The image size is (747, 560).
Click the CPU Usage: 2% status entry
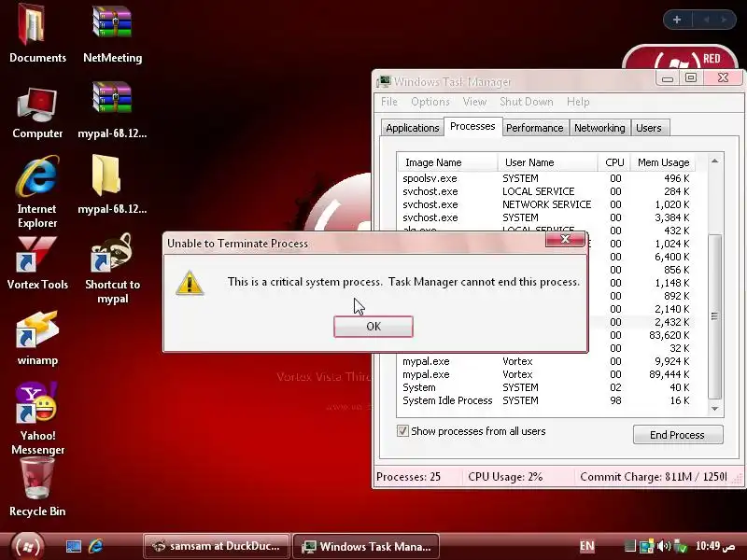point(505,477)
